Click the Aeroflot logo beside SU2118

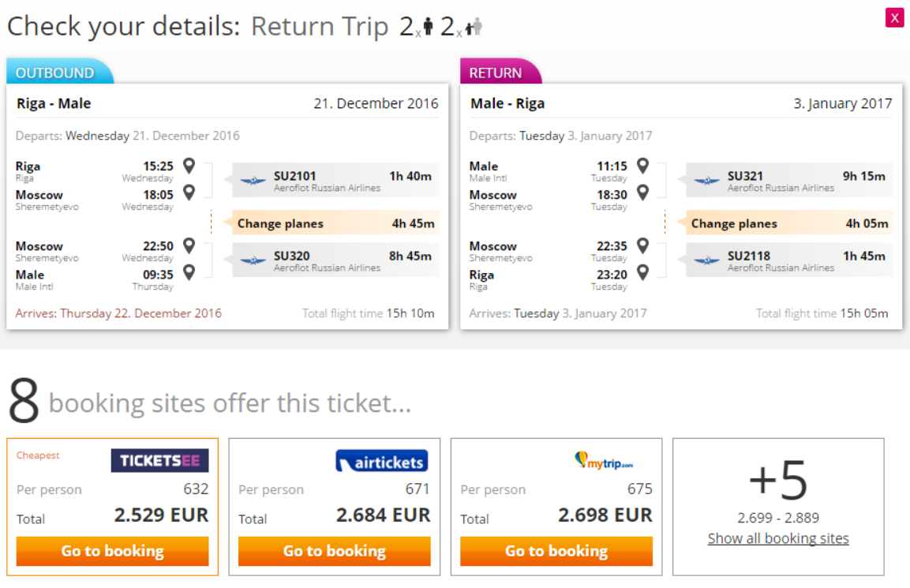706,260
